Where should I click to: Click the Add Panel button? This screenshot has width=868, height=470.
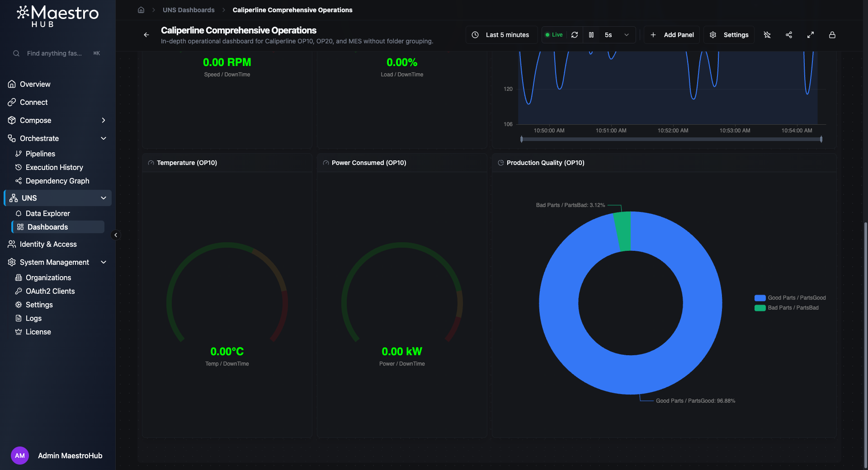pyautogui.click(x=672, y=35)
